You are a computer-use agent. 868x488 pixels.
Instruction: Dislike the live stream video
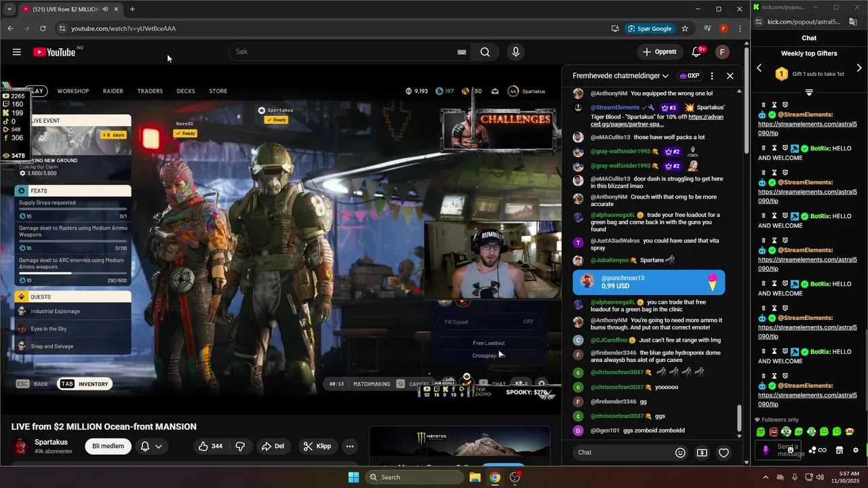pos(240,446)
